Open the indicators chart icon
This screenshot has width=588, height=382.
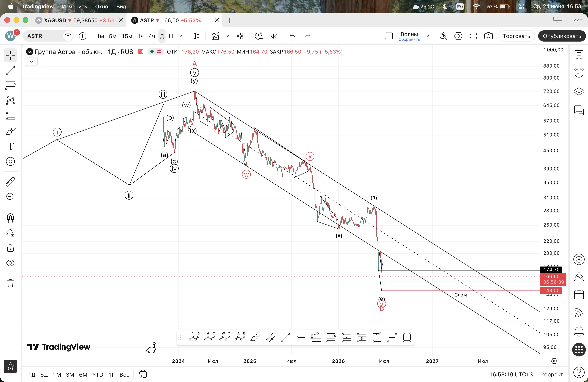(x=215, y=36)
